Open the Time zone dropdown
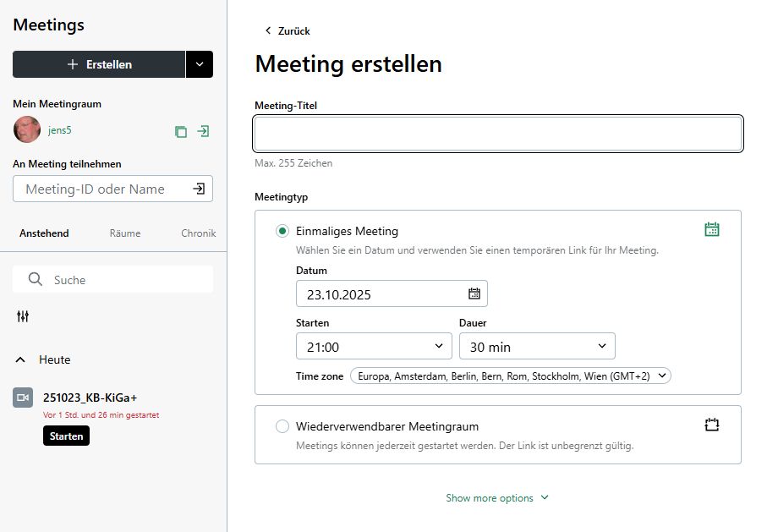 [x=510, y=376]
